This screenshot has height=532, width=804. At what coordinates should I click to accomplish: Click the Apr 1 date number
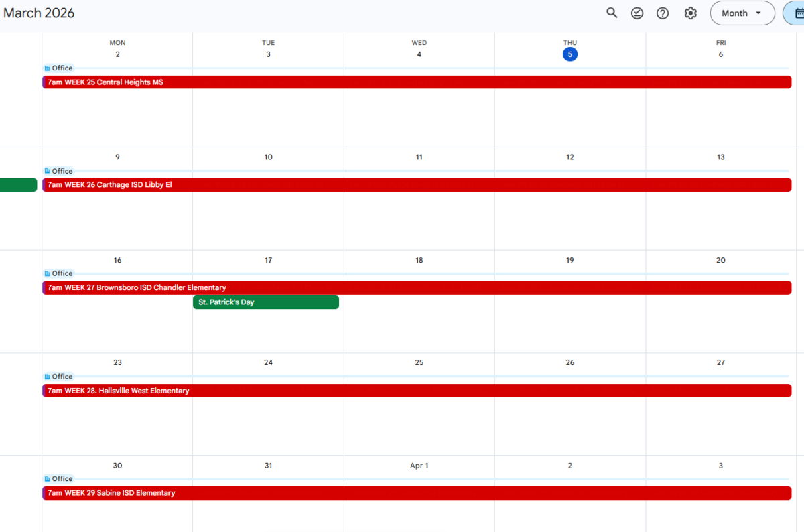coord(419,465)
